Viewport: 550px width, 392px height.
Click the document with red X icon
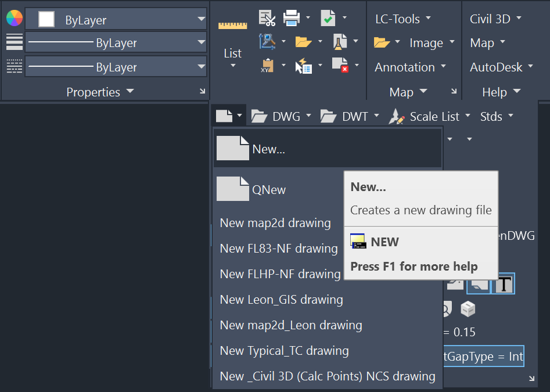(x=340, y=65)
